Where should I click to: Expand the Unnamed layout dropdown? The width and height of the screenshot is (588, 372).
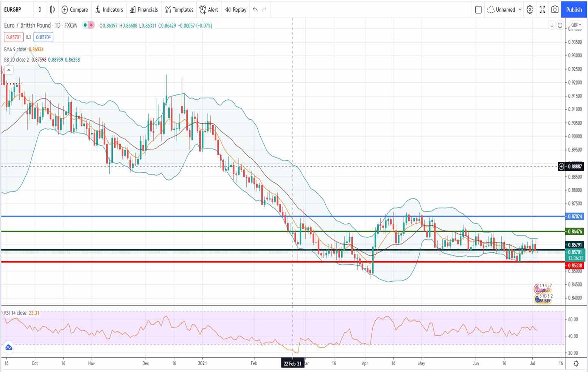[520, 9]
